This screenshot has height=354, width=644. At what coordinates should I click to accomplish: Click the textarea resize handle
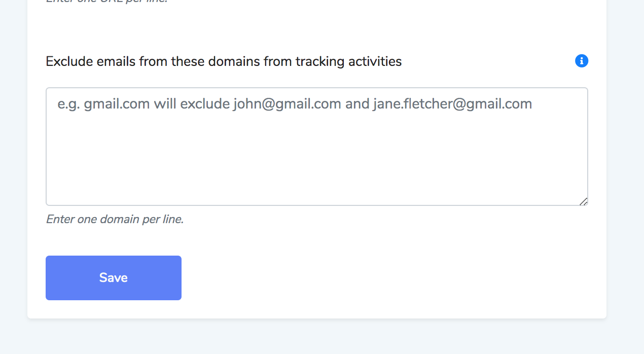click(583, 201)
